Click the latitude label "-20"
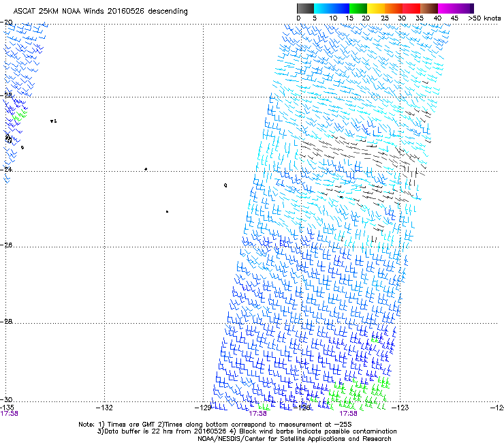This screenshot has width=504, height=443. pyautogui.click(x=6, y=22)
